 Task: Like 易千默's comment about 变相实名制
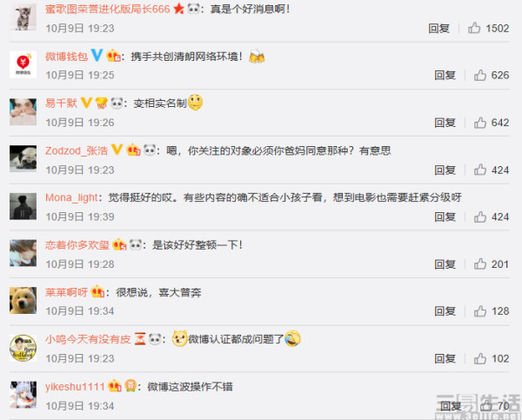pos(480,123)
